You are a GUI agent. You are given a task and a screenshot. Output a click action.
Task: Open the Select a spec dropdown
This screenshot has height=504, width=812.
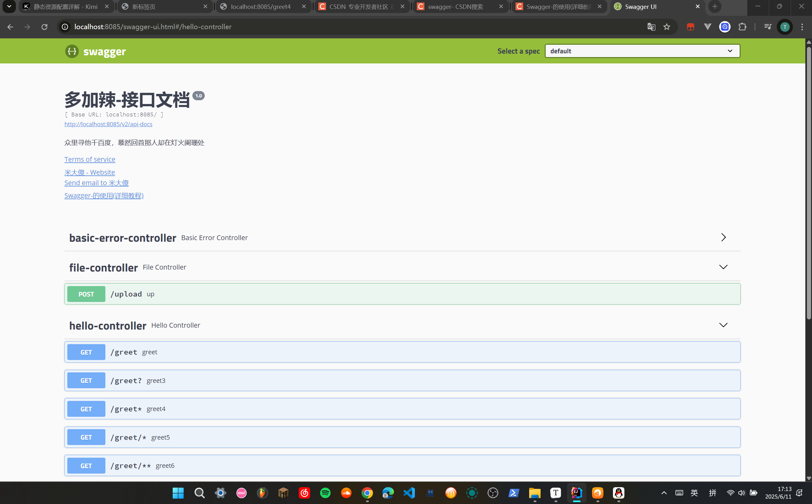[642, 51]
